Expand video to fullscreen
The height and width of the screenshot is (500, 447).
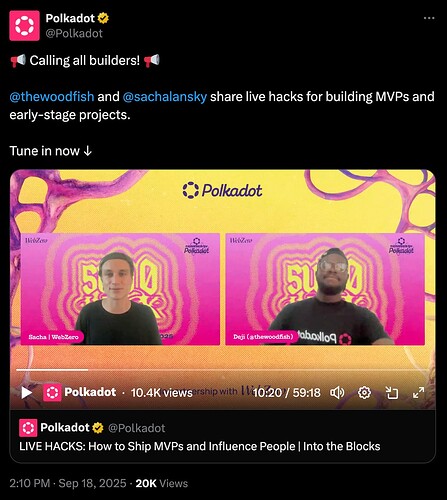418,393
